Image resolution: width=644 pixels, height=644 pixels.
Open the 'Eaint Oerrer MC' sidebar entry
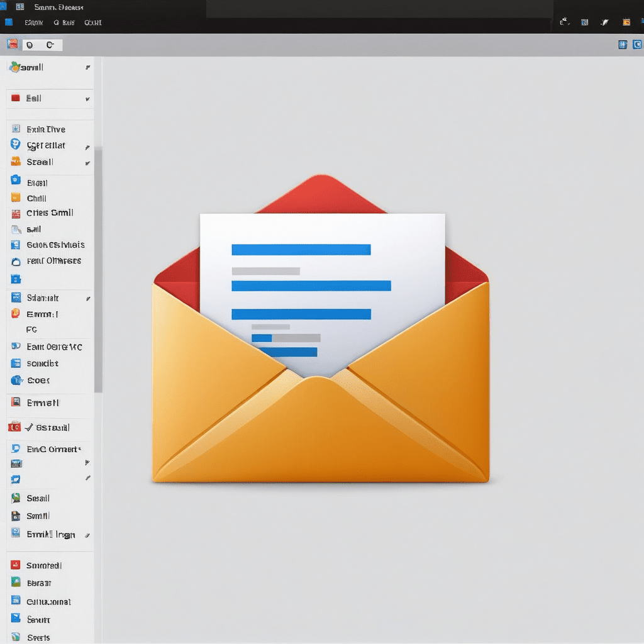54,347
